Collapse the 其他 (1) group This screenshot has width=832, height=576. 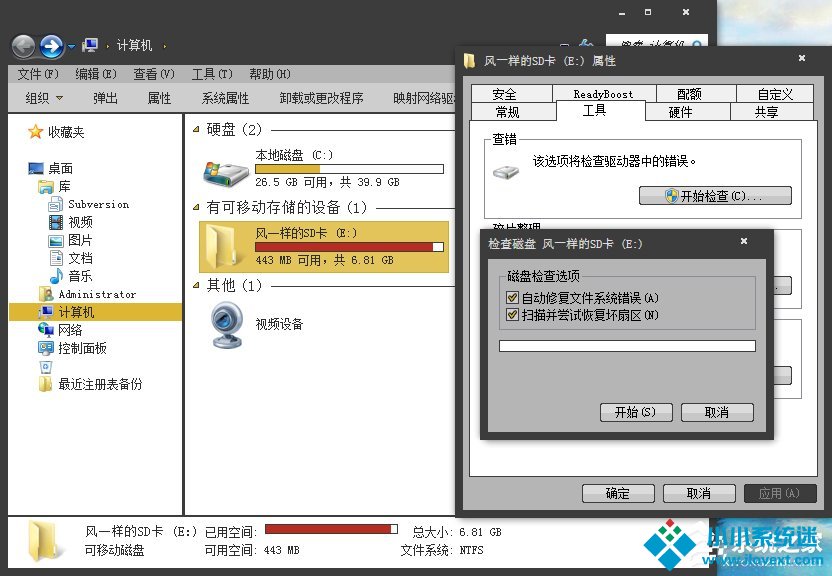[x=196, y=285]
